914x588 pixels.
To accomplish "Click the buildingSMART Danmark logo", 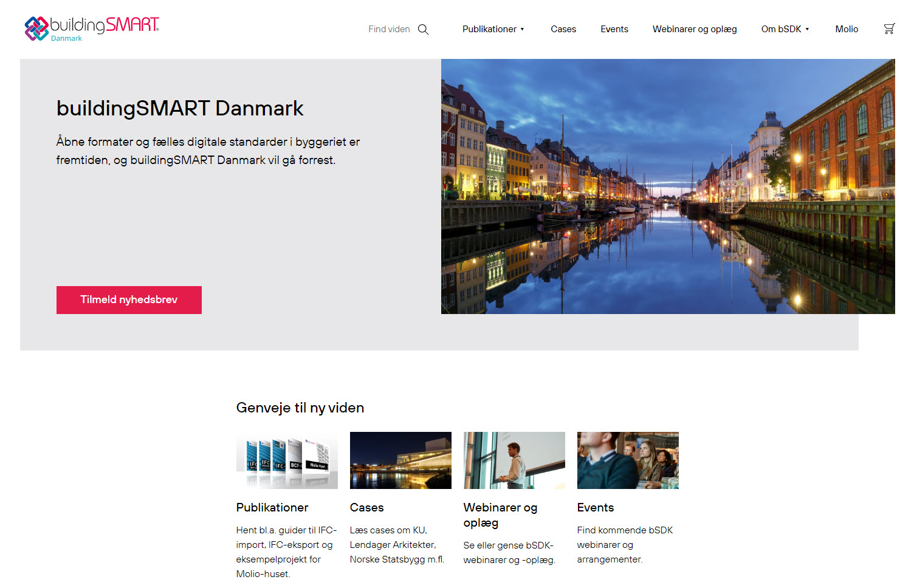I will tap(92, 29).
